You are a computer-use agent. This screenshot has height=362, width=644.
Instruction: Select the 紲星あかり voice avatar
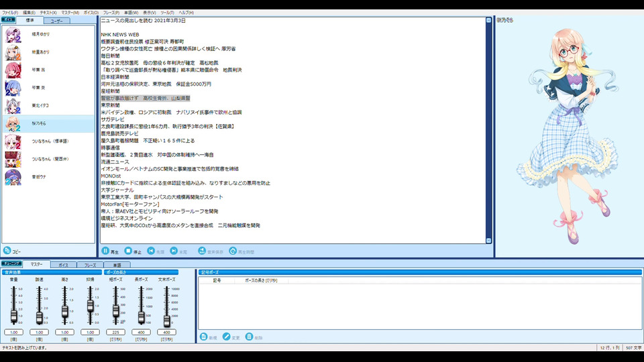[13, 52]
